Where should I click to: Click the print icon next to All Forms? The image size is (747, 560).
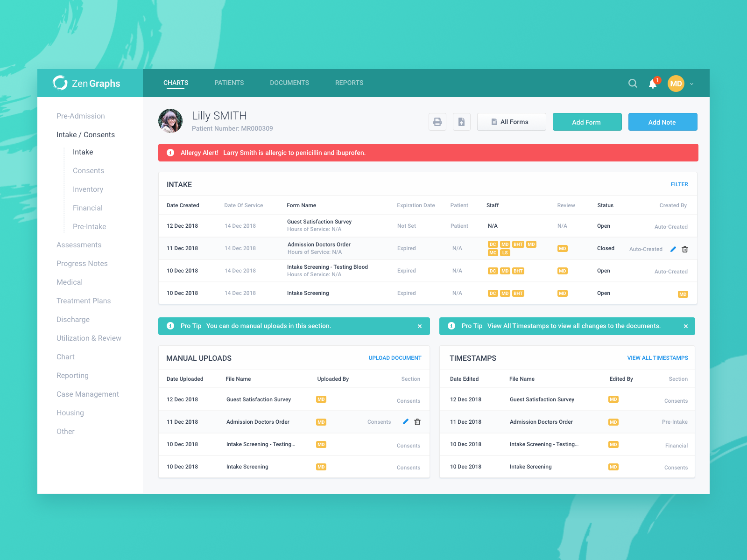coord(437,122)
